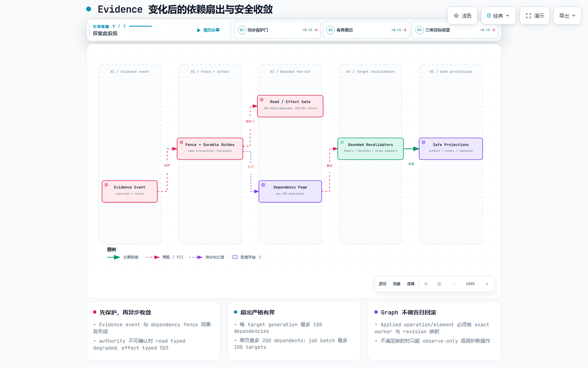
Task: Click the 保护 edge label
Action: 167,166
